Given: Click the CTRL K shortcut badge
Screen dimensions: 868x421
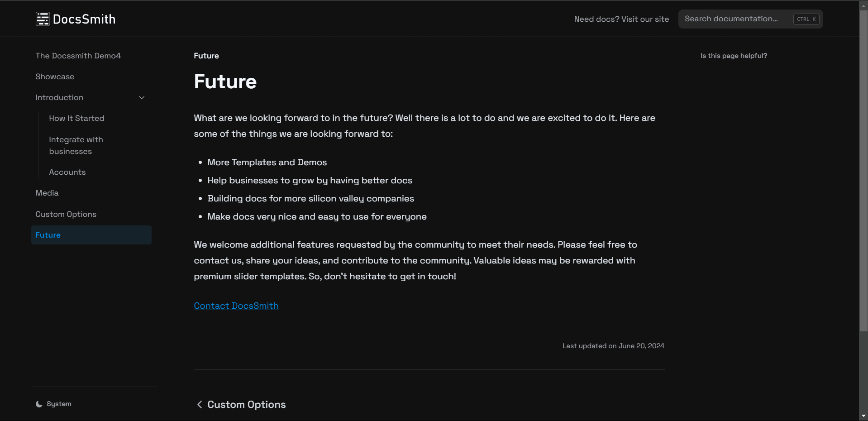Looking at the screenshot, I should (806, 19).
